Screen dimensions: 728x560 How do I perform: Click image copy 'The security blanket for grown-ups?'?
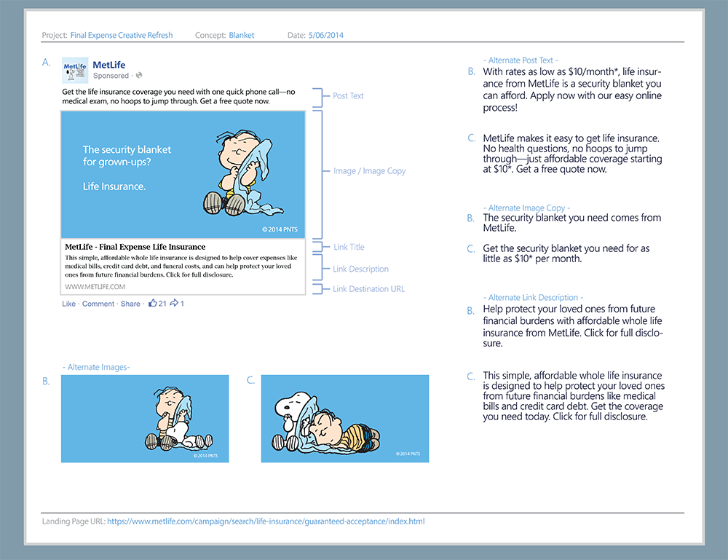[x=127, y=156]
